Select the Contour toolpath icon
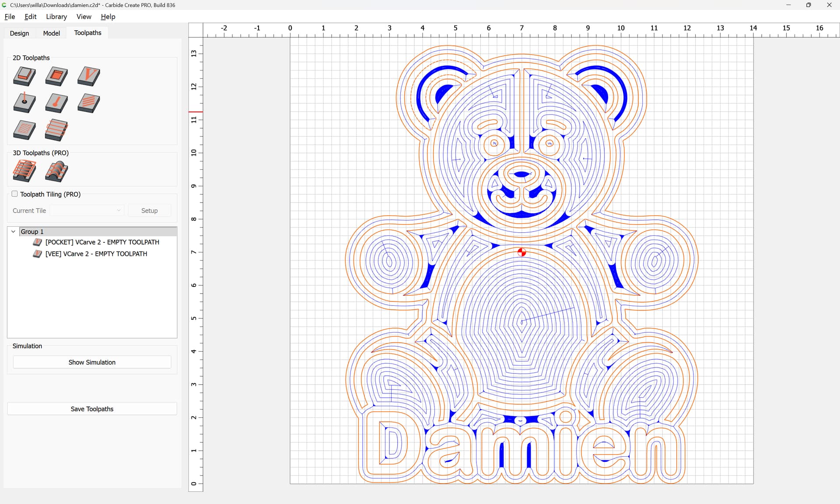Image resolution: width=840 pixels, height=504 pixels. pos(24,76)
